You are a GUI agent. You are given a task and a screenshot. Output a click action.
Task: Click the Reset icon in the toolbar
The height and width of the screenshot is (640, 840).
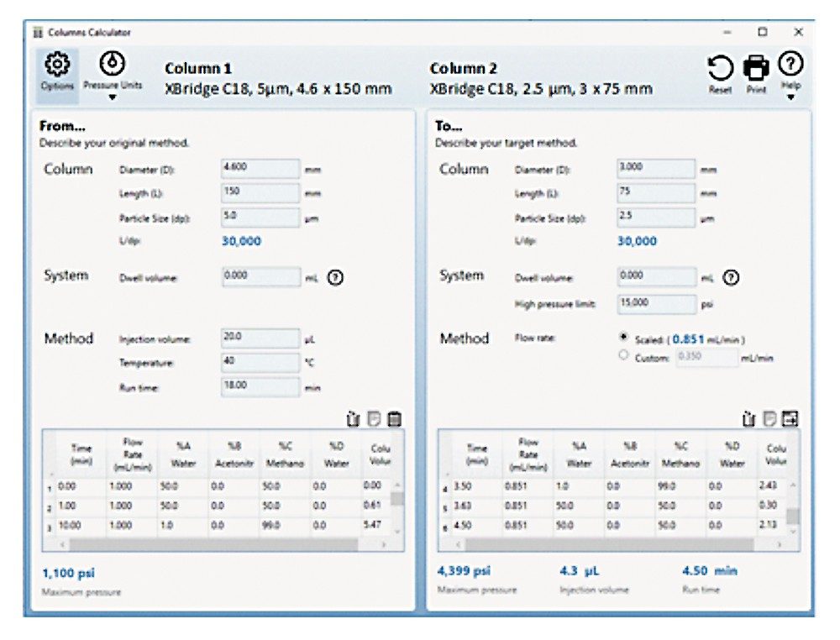[x=719, y=69]
